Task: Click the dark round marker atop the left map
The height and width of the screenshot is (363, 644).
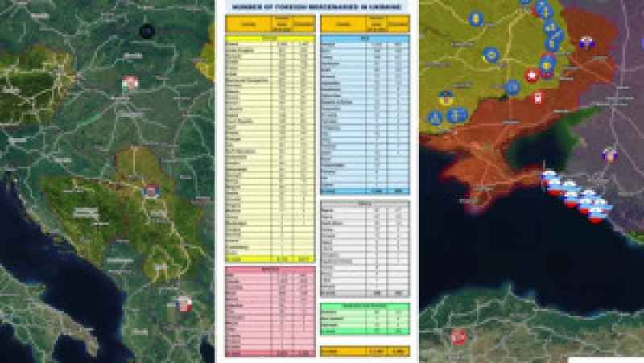Action: (147, 31)
